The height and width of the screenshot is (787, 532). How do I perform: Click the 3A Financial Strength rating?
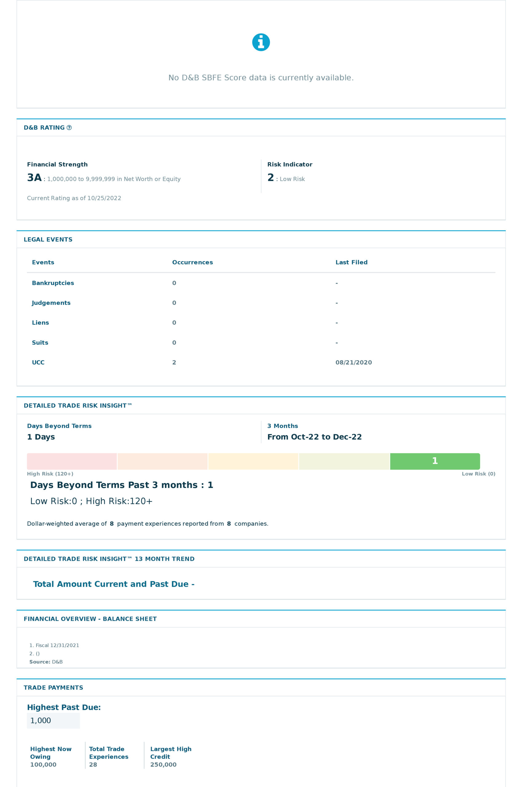point(34,178)
